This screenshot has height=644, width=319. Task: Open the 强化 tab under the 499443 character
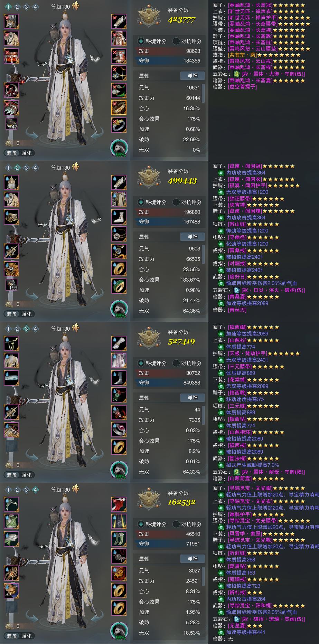pos(27,314)
